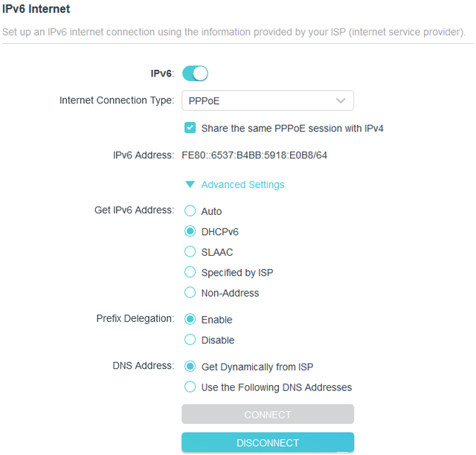The width and height of the screenshot is (476, 455).
Task: Select Auto for Get IPv6 Address
Action: point(190,211)
